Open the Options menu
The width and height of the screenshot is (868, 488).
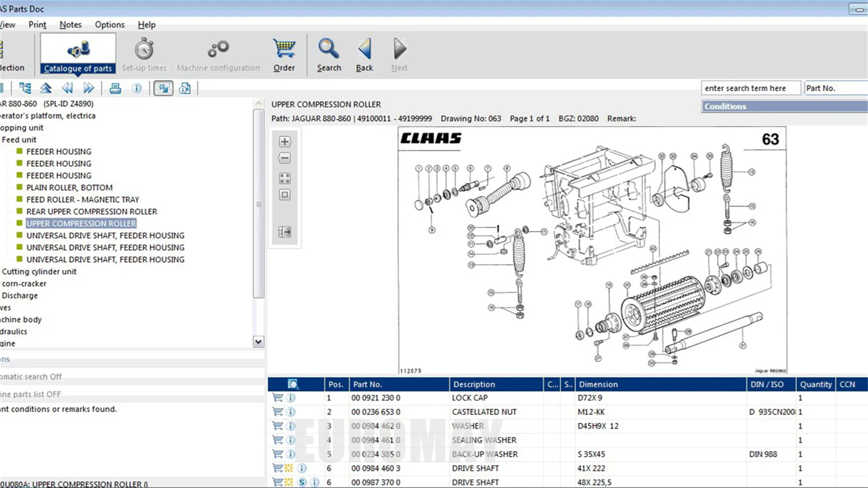109,25
